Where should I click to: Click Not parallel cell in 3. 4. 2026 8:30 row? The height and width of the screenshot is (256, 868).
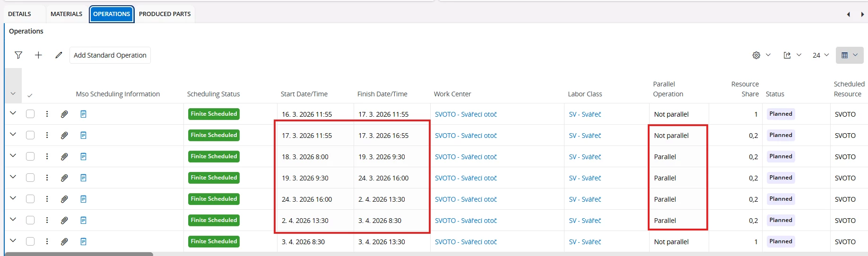[x=671, y=242]
